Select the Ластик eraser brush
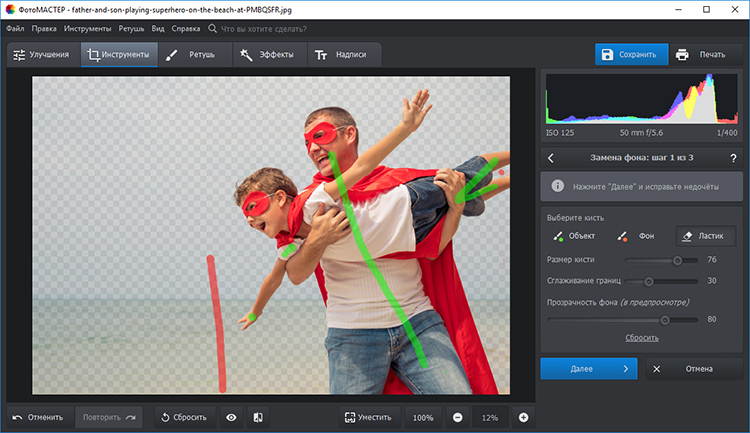This screenshot has width=750, height=433. pyautogui.click(x=704, y=236)
